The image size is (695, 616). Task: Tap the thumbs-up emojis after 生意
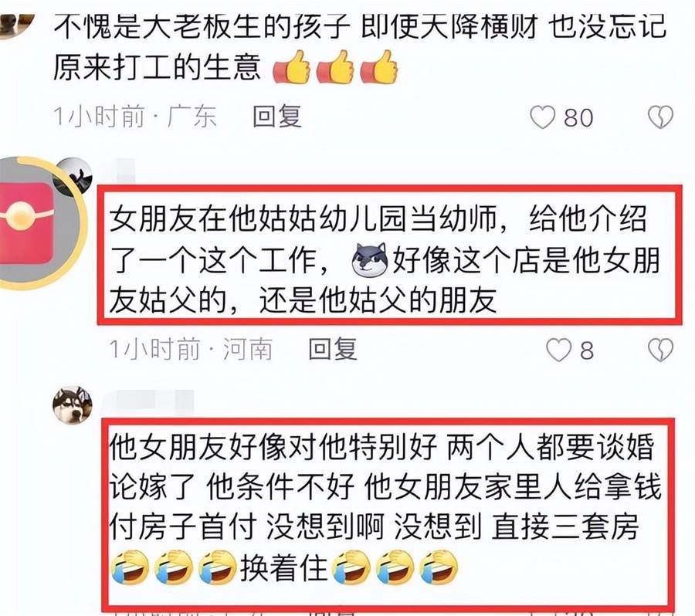[x=335, y=67]
